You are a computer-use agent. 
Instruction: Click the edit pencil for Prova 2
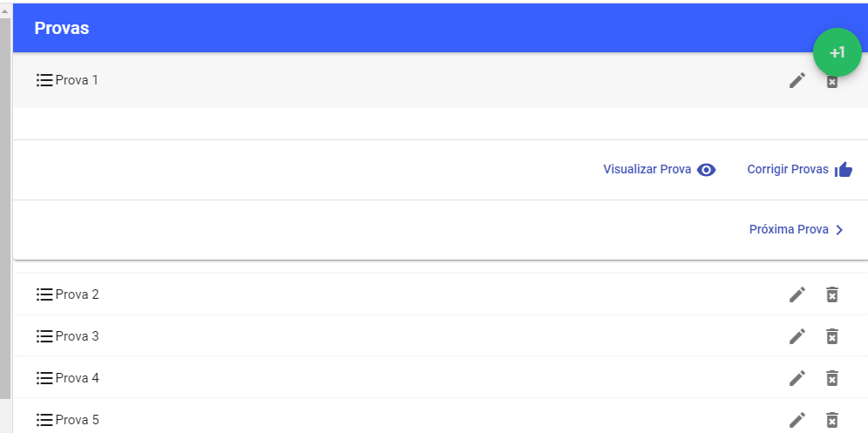[797, 294]
